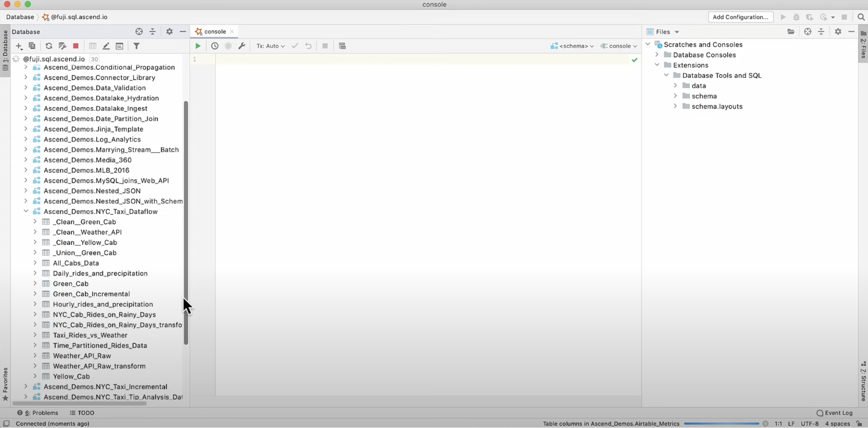Collapse Ascend_Demos.NYC_Taxi_Dataflow schema
The image size is (868, 428).
(26, 212)
